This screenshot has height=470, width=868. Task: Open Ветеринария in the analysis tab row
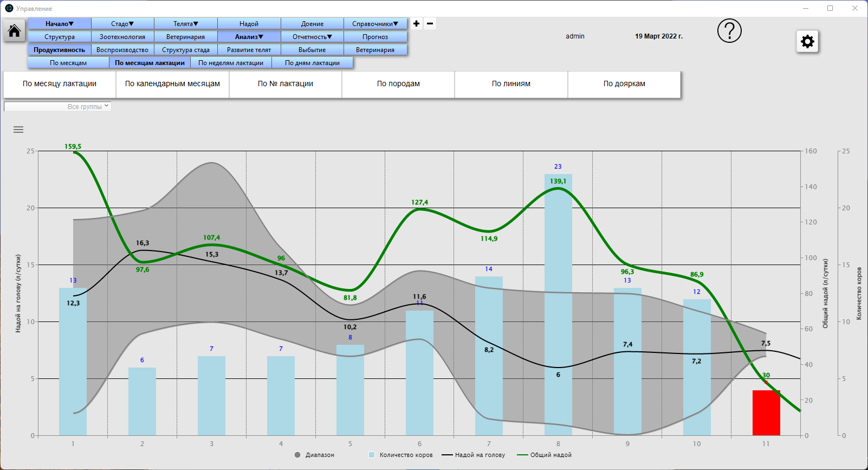pyautogui.click(x=375, y=50)
